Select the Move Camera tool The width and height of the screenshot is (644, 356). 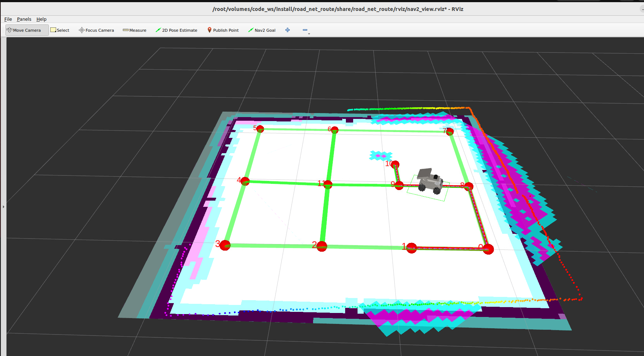27,30
